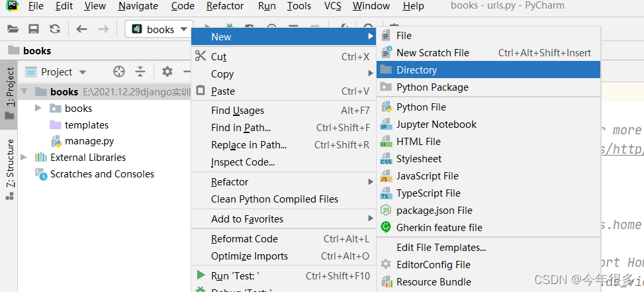Open Project panel settings gear
Image resolution: width=644 pixels, height=292 pixels.
coord(167,72)
